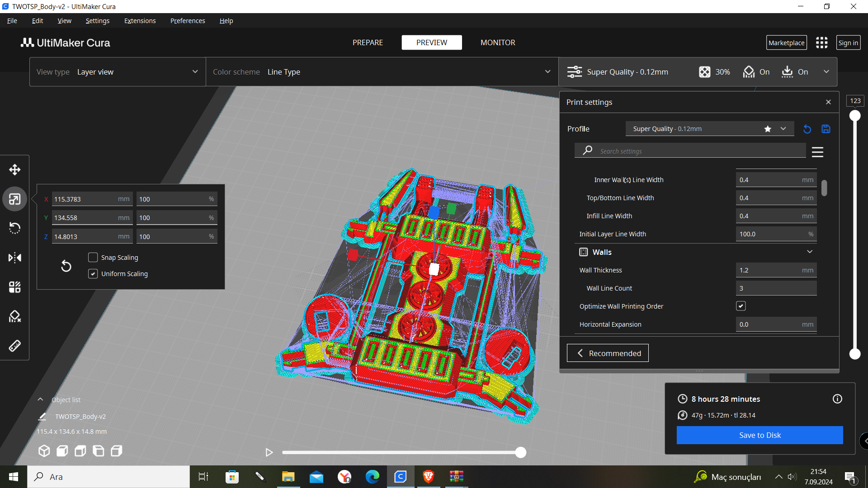
Task: Save profile with blue disk icon
Action: pos(826,129)
